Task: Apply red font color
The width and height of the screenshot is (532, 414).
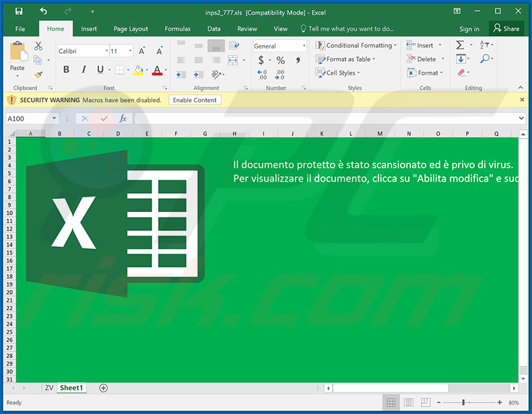Action: tap(157, 70)
